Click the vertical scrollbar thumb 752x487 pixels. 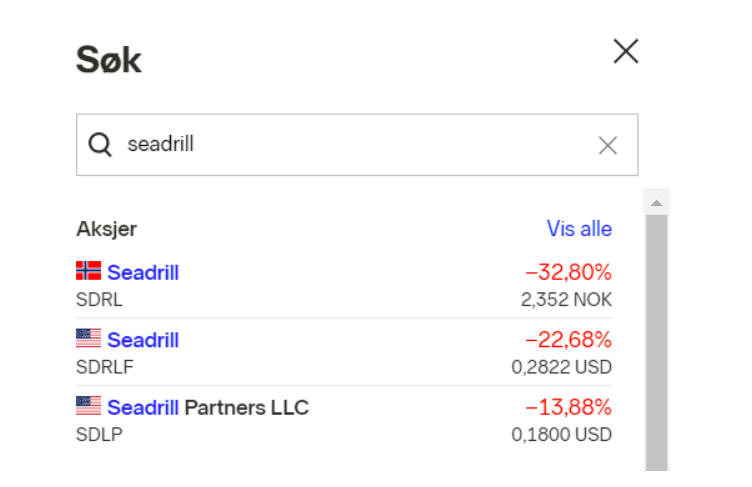click(656, 340)
